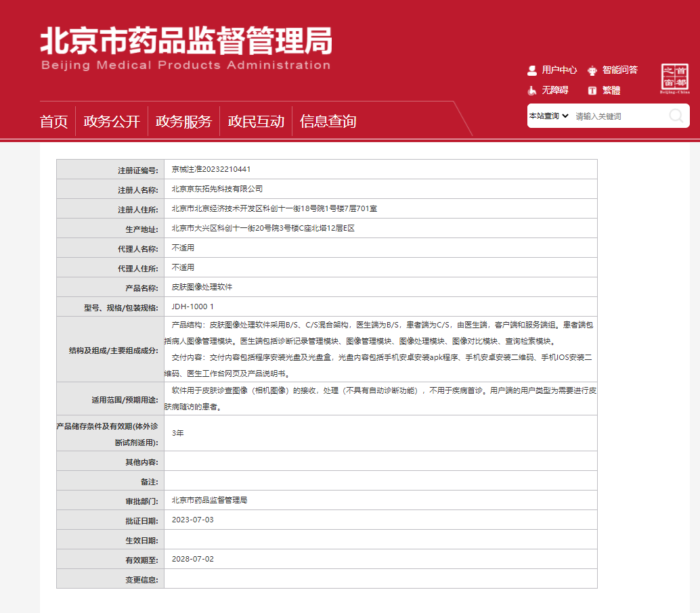Click the registrant name 北京京东拓先科技有限公司
Image resolution: width=700 pixels, height=613 pixels.
point(217,189)
